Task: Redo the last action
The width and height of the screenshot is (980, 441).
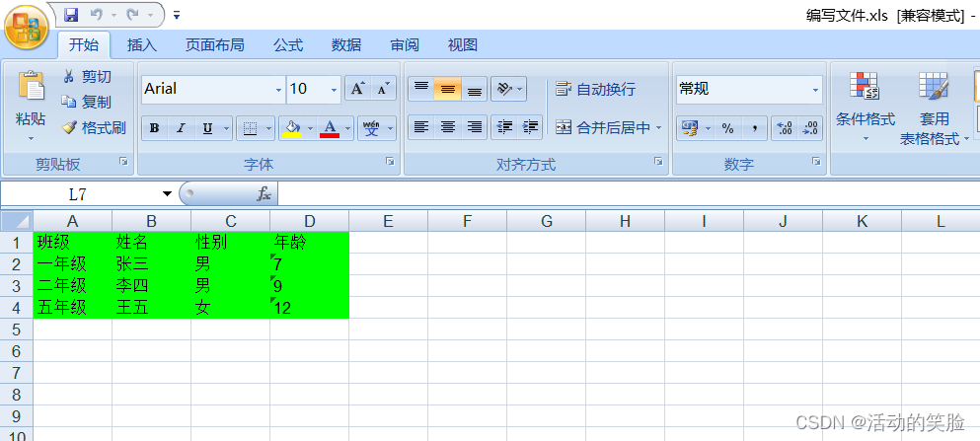Action: (132, 15)
